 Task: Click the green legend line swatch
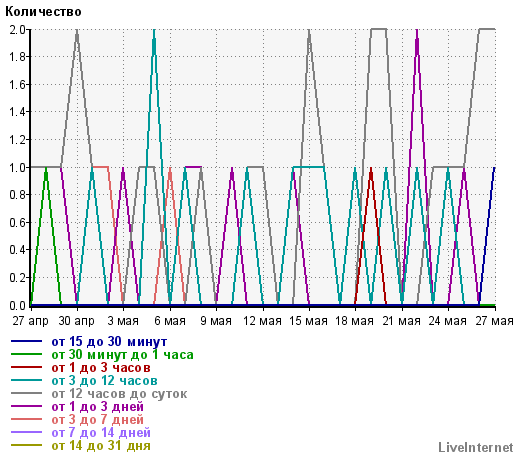26,354
